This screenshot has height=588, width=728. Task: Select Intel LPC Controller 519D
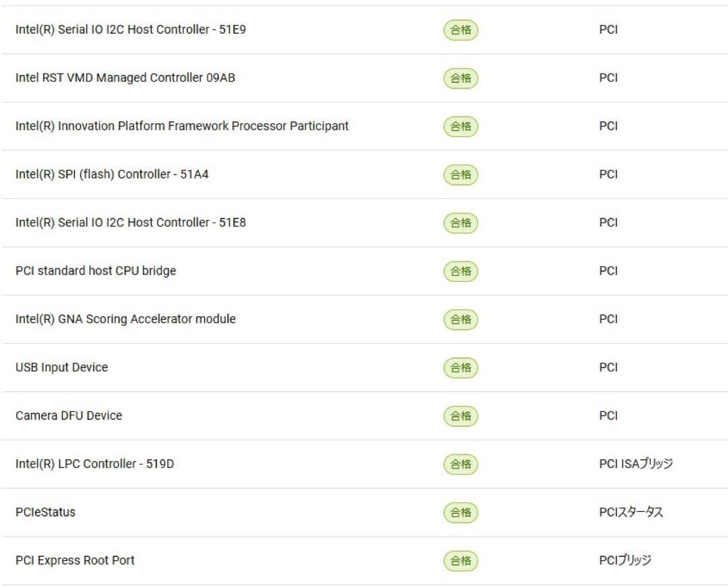click(94, 464)
